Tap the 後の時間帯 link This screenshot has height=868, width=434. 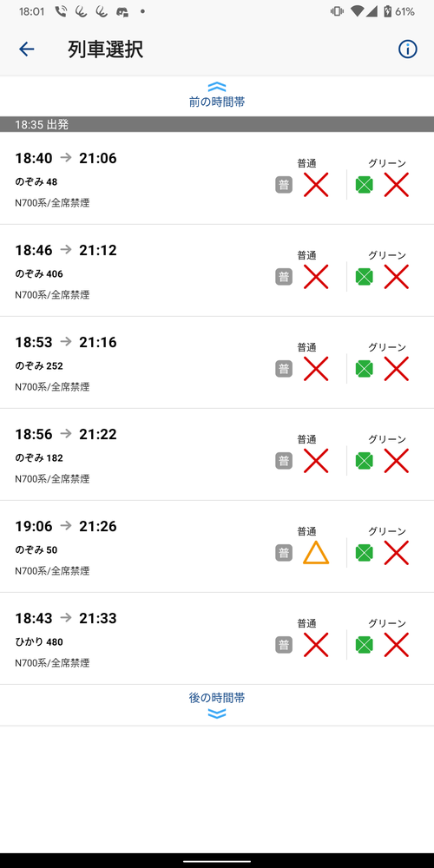[217, 698]
